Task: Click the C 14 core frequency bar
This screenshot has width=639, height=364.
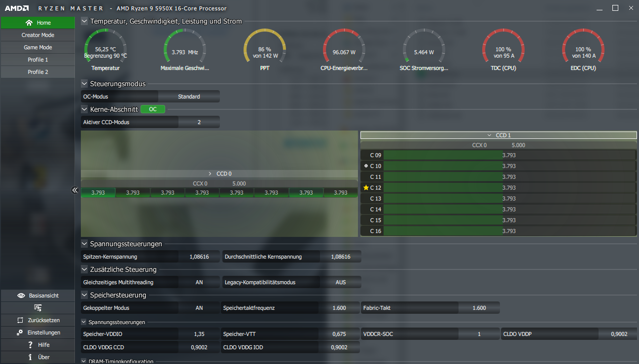Action: coord(509,209)
